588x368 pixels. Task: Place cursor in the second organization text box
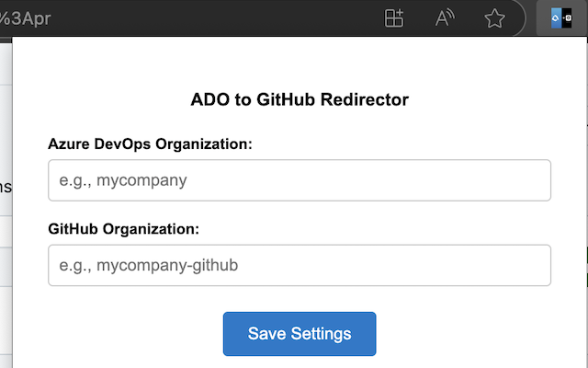tap(300, 265)
